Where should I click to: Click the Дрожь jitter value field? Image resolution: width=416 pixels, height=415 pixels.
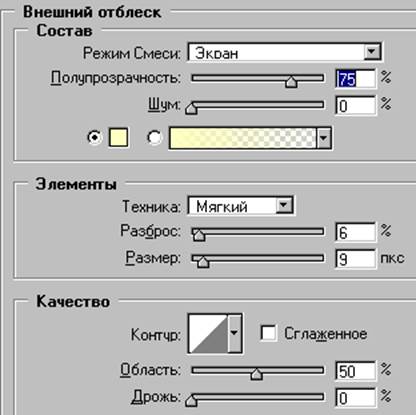355,398
